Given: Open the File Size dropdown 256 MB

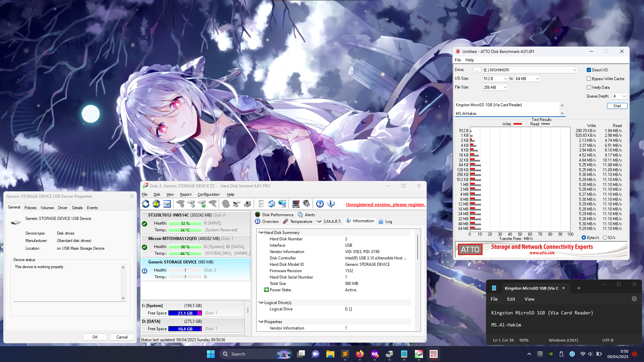Looking at the screenshot, I should (495, 87).
